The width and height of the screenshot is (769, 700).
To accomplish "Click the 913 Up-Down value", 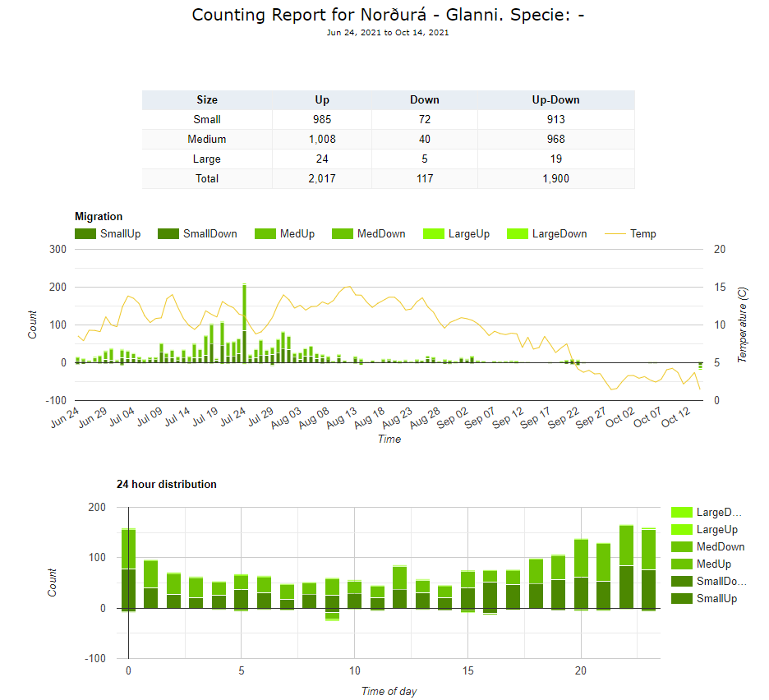I will coord(555,120).
